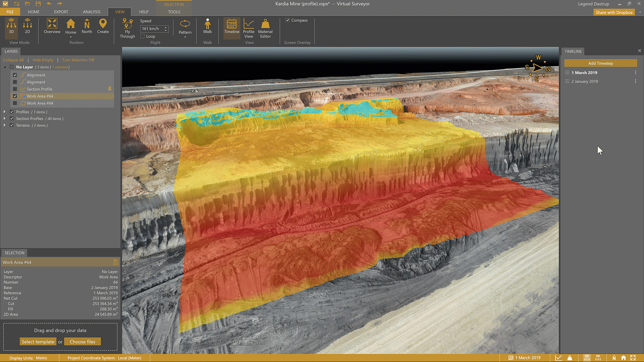Viewport: 644px width, 362px height.
Task: Enable the Loop checkbox
Action: coord(143,36)
